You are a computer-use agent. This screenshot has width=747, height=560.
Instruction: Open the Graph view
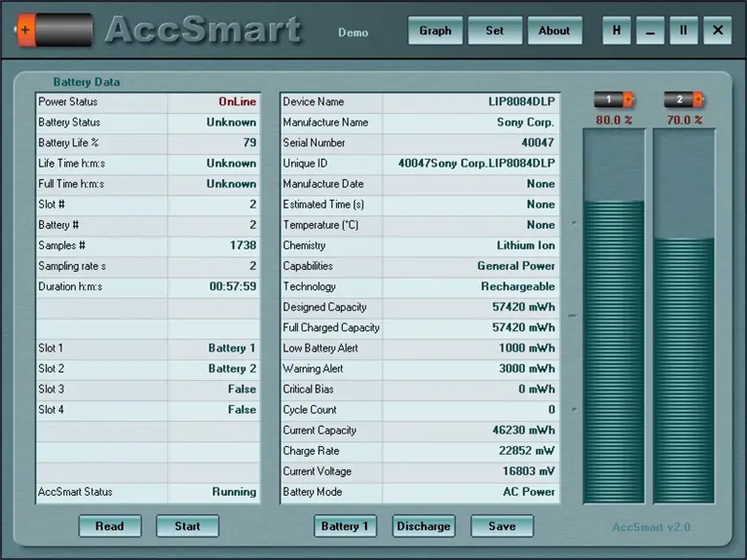tap(435, 31)
